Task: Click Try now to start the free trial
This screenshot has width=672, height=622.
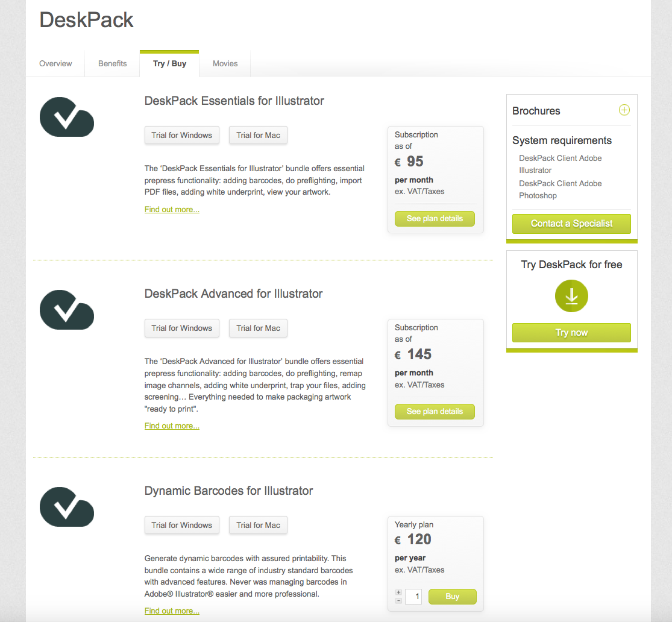Action: (571, 332)
